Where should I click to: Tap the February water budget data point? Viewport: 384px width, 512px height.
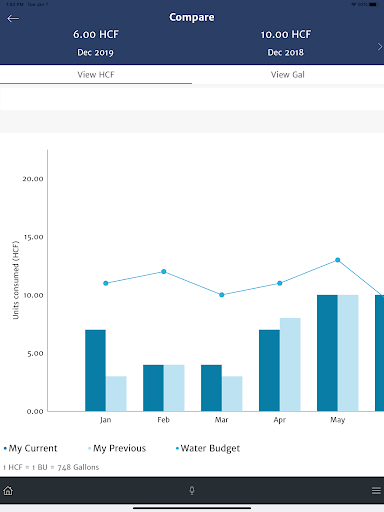pos(164,271)
